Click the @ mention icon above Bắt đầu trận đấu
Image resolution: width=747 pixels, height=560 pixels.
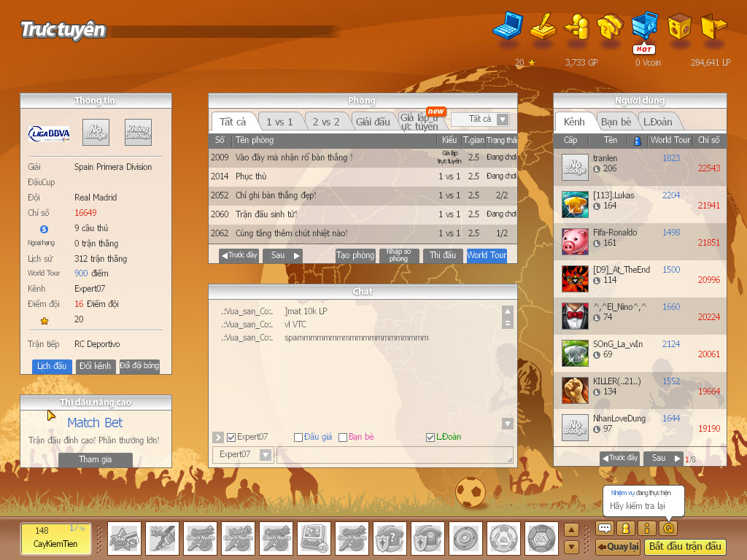667,526
